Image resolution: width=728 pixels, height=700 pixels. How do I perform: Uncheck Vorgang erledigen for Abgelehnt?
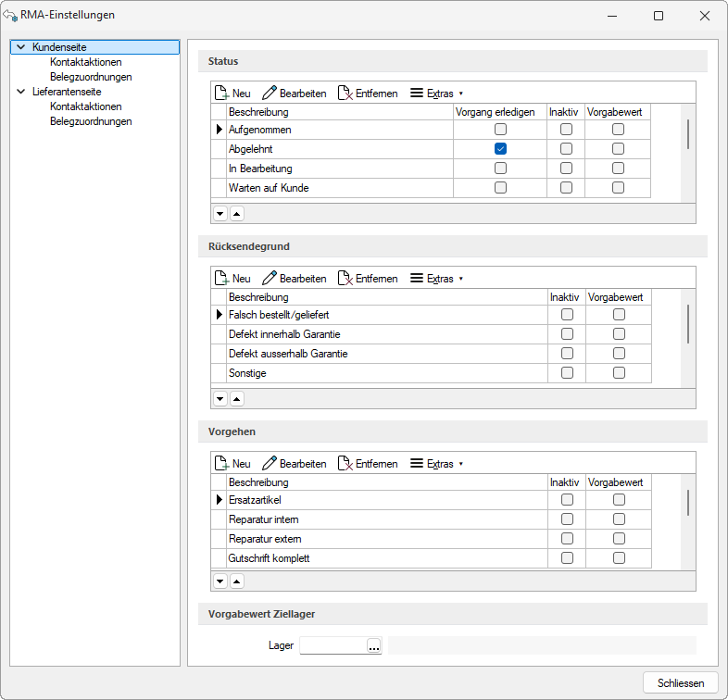coord(500,149)
